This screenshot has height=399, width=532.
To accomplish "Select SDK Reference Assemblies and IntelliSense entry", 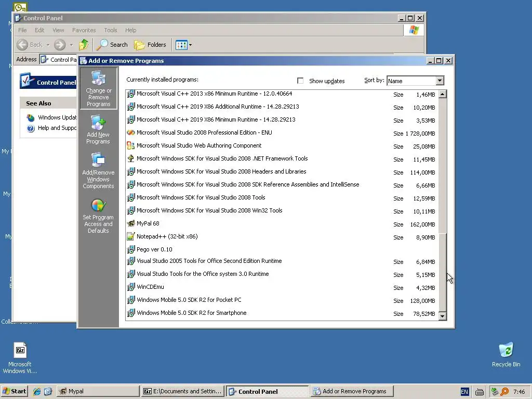I will [x=282, y=185].
